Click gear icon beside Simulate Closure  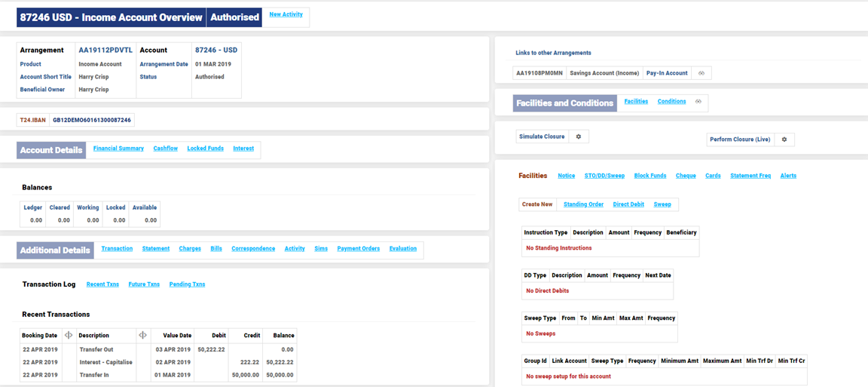click(578, 137)
